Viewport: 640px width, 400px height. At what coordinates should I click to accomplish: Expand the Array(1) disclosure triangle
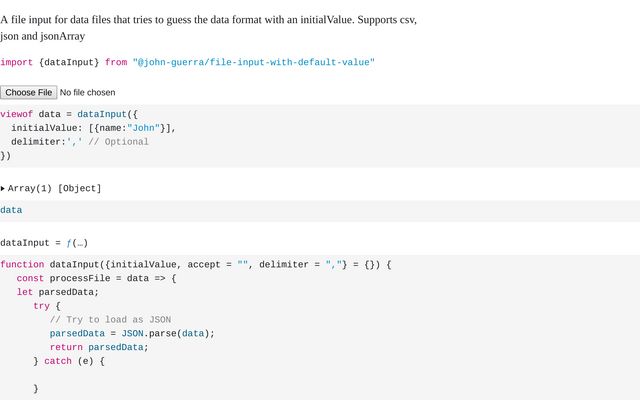point(4,188)
